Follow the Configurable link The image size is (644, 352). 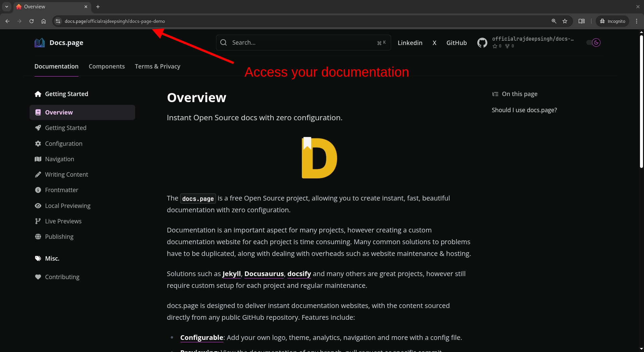pyautogui.click(x=202, y=338)
